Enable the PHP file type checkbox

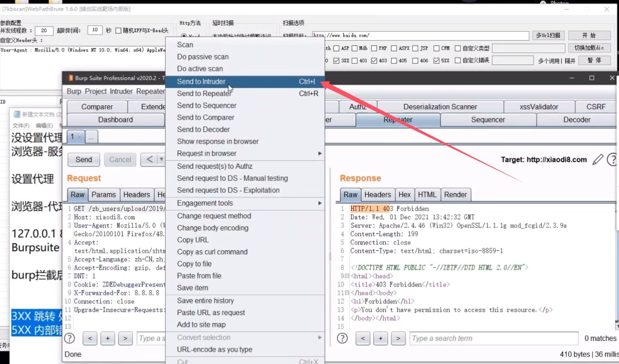374,48
